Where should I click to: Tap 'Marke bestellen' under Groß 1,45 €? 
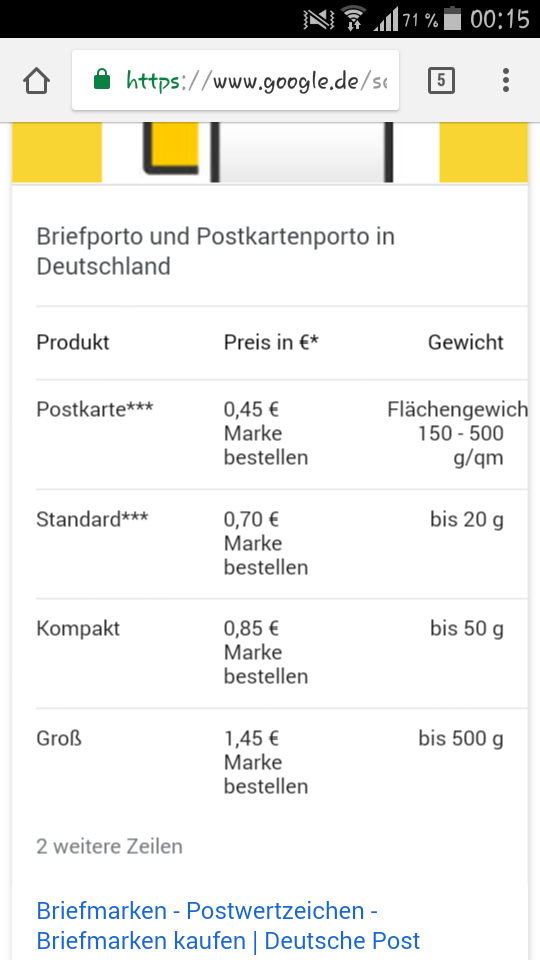click(x=266, y=774)
